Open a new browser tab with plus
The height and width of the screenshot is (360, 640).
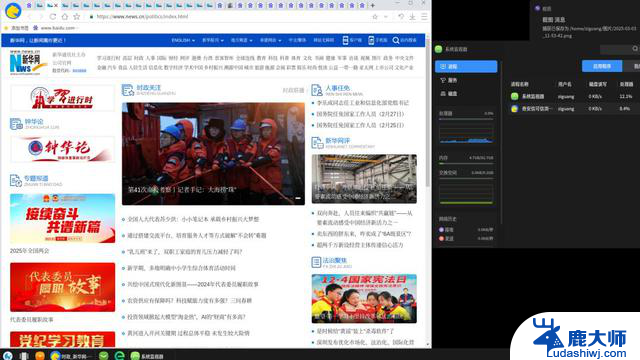pos(372,5)
